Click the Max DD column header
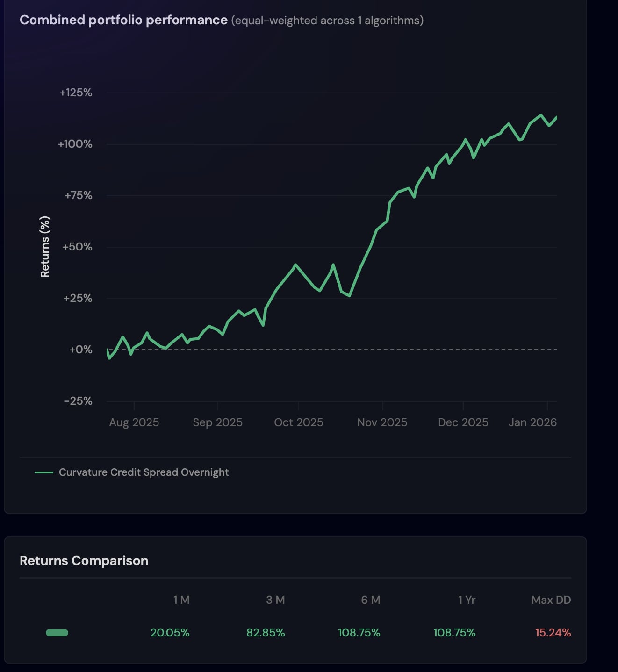Viewport: 618px width, 672px height. coord(551,600)
